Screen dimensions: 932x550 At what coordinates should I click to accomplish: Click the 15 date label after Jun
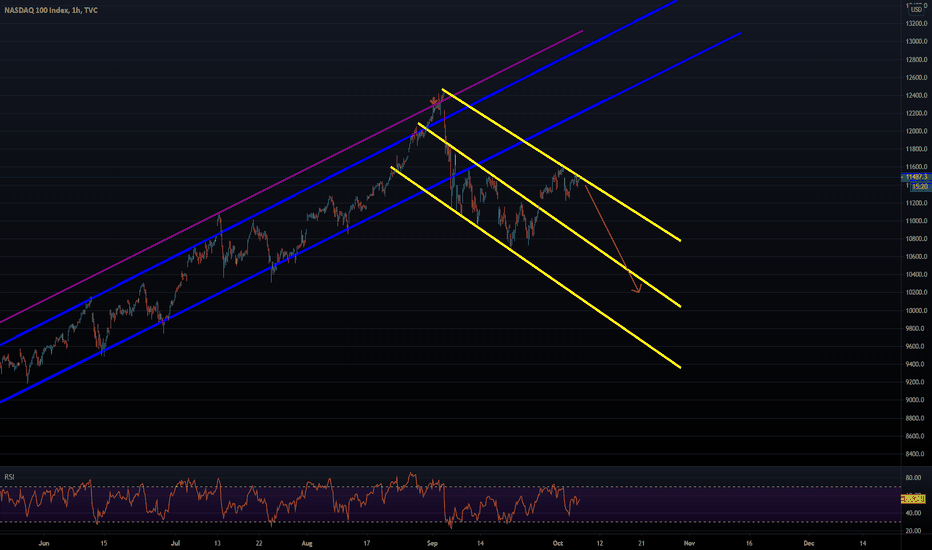click(x=103, y=543)
